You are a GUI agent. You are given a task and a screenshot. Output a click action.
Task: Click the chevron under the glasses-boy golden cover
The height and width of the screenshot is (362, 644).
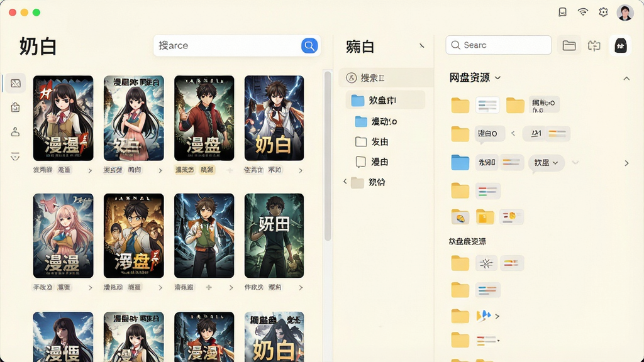160,288
